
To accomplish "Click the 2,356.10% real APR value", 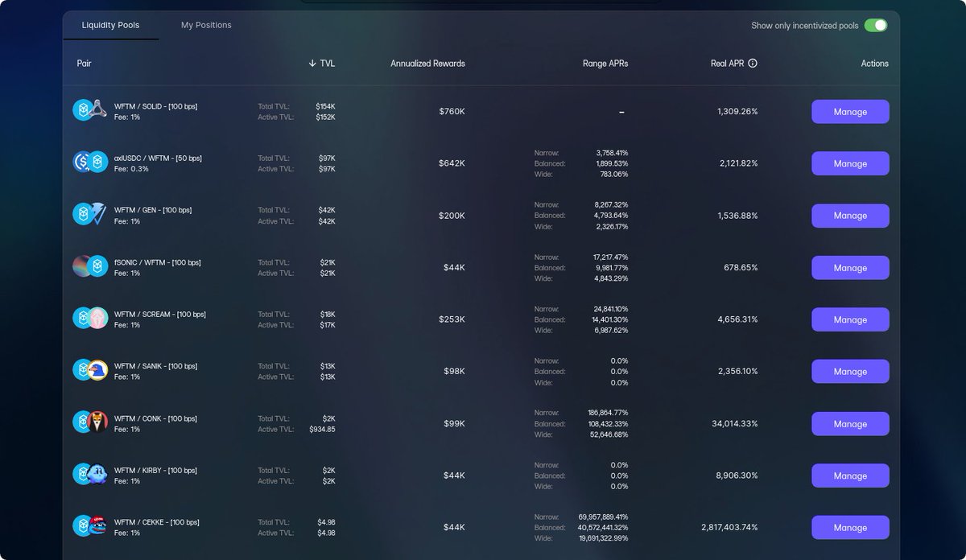I will pyautogui.click(x=738, y=372).
